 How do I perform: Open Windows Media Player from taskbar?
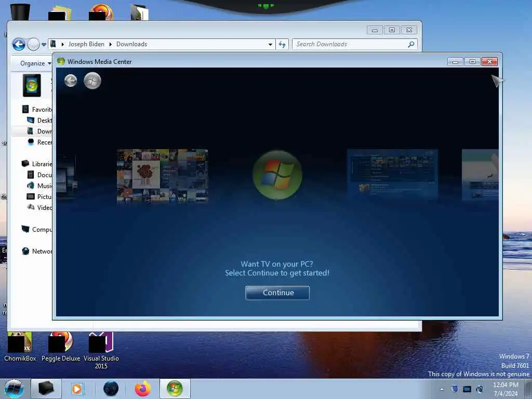(77, 389)
